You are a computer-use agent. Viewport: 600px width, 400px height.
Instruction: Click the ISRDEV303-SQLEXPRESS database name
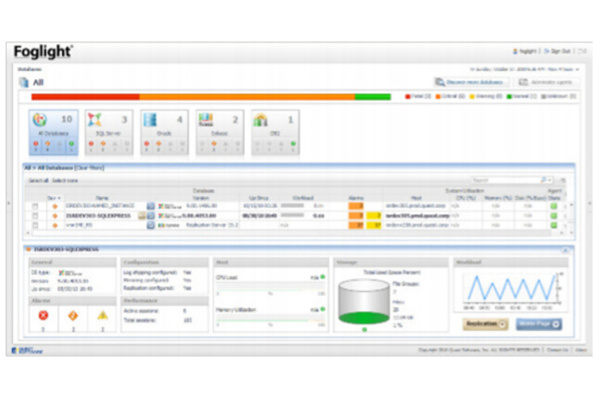pos(98,216)
